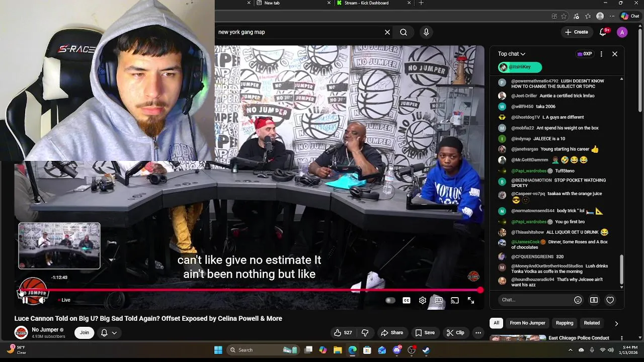Select the Rapping filter chip
Viewport: 644px width, 362px height.
(565, 323)
